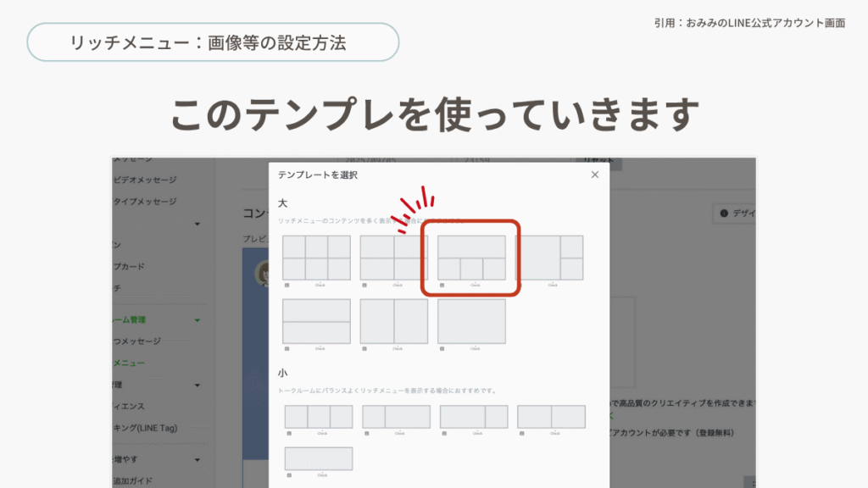This screenshot has width=868, height=488.
Task: Collapse the ーム管理 sidebar section arrow
Action: (198, 320)
